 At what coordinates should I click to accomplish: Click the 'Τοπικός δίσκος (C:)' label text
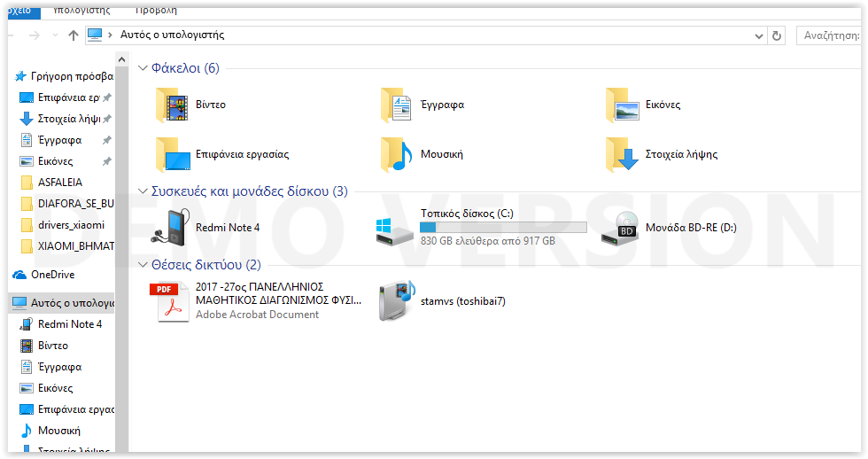467,214
